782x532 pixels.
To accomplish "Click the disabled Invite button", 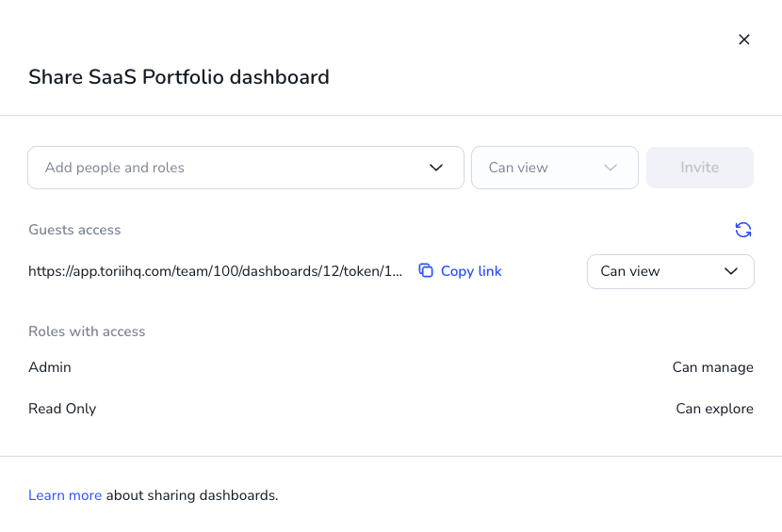I will click(699, 168).
